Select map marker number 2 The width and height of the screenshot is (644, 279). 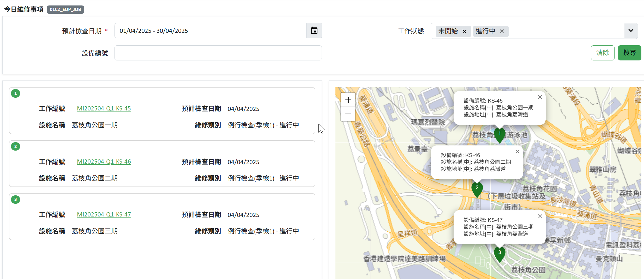[477, 189]
